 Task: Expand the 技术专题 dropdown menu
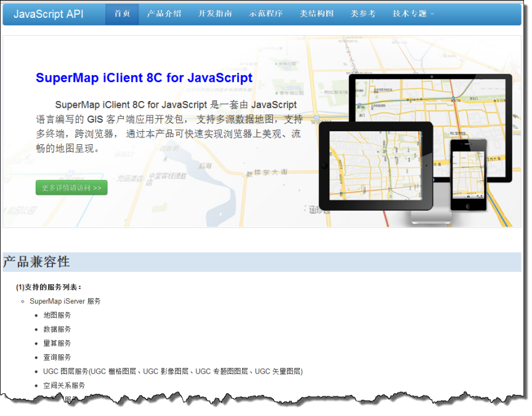[413, 14]
